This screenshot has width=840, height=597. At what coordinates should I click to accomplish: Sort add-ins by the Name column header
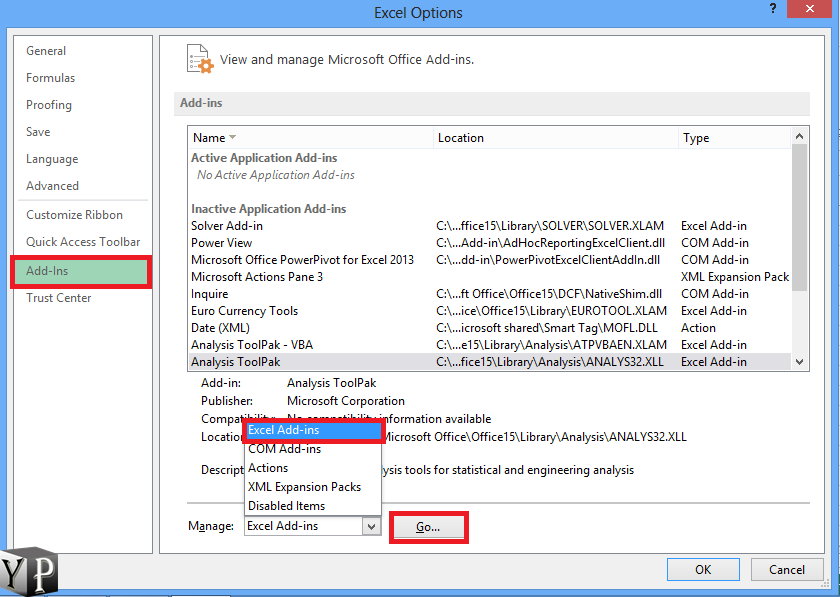pos(310,138)
